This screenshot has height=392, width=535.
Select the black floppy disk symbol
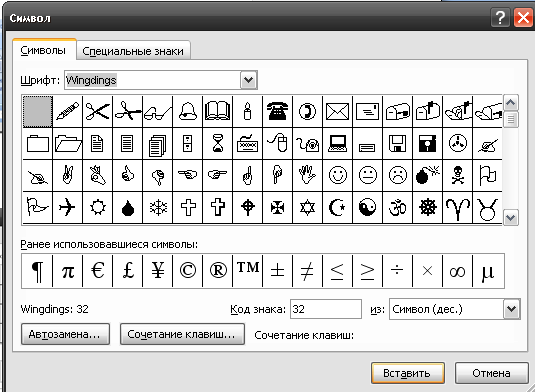(428, 144)
